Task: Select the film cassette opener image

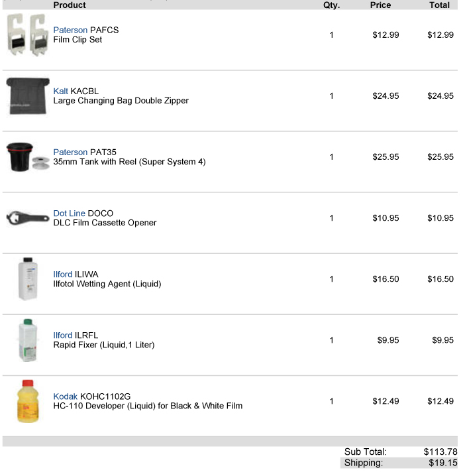Action: tap(27, 218)
